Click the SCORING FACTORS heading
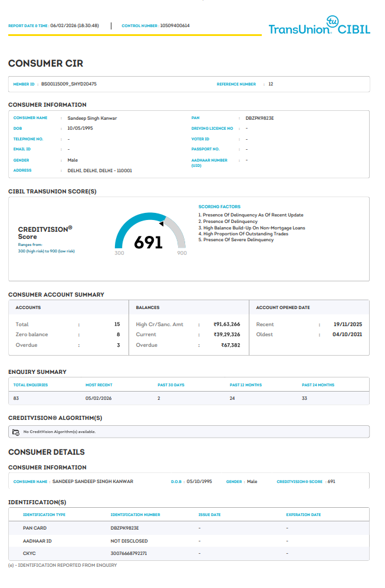This screenshot has width=385, height=588. 219,206
